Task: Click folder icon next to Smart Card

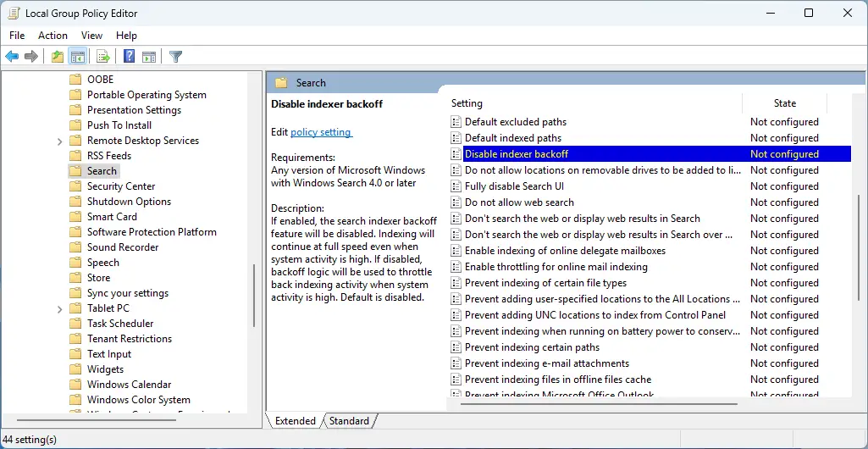Action: coord(75,217)
